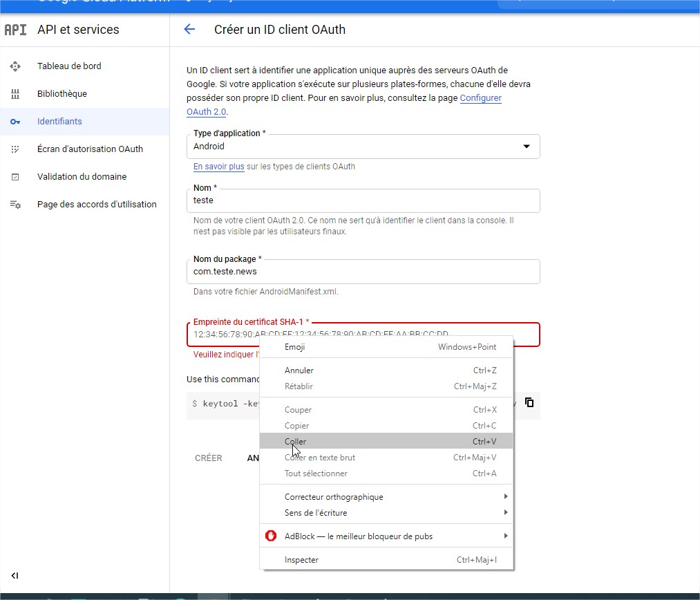
Task: Click the Validation du domaine checkbox icon
Action: point(15,177)
